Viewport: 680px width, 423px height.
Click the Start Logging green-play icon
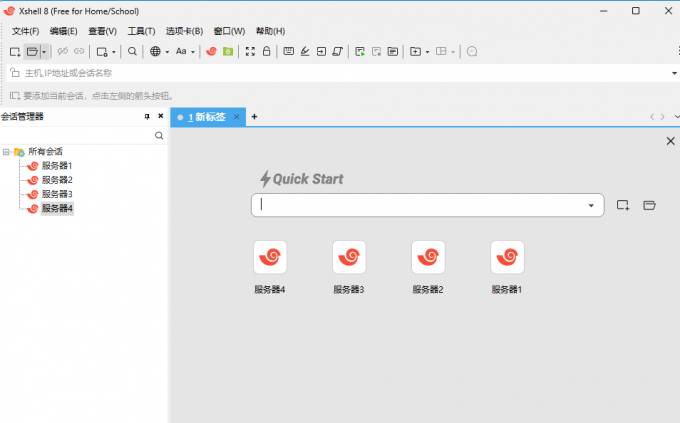tap(360, 52)
